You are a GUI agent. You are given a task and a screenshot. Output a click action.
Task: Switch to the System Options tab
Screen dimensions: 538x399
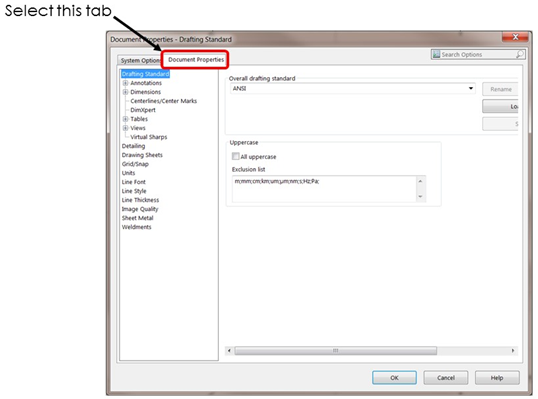(140, 60)
